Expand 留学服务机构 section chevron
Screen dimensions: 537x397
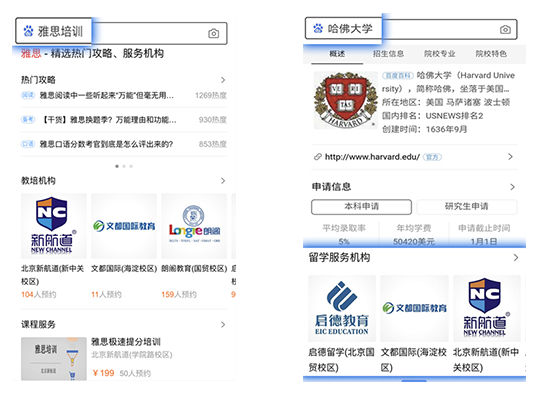(x=516, y=258)
